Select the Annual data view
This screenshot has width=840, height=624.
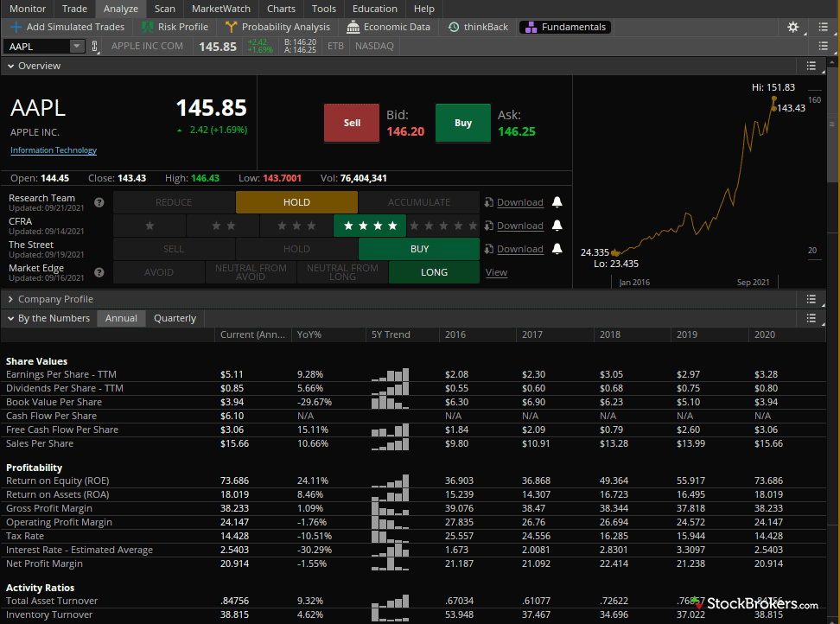[121, 318]
